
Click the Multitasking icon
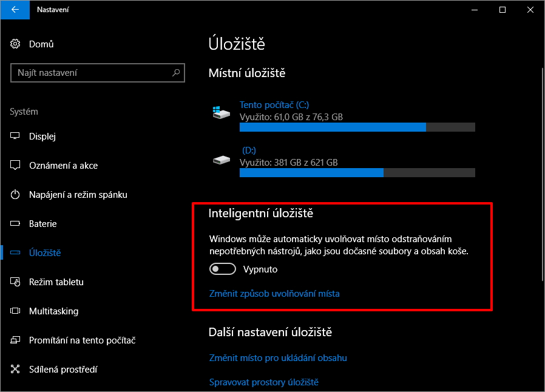16,311
